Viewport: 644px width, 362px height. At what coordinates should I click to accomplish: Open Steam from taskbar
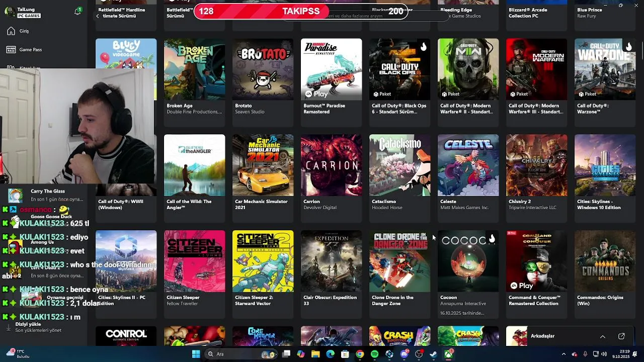pyautogui.click(x=433, y=354)
